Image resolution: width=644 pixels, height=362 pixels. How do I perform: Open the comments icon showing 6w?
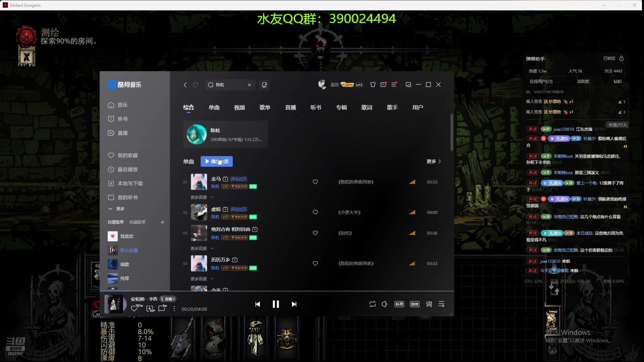pos(162,308)
